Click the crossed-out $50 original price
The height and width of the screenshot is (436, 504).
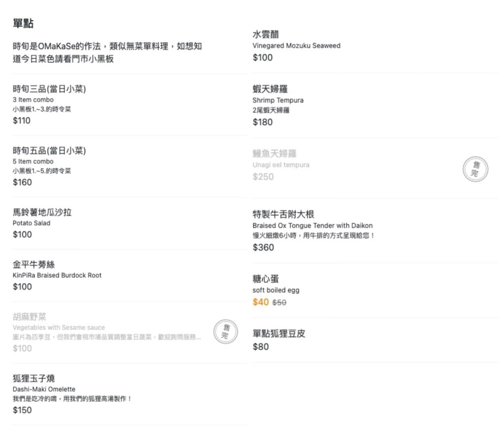click(x=279, y=302)
